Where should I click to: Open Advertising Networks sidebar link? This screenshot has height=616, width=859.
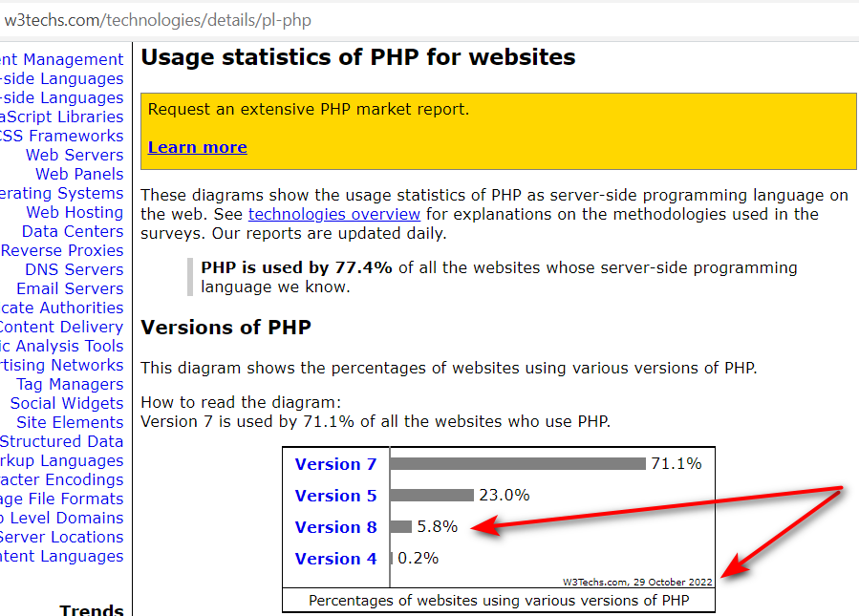(62, 365)
